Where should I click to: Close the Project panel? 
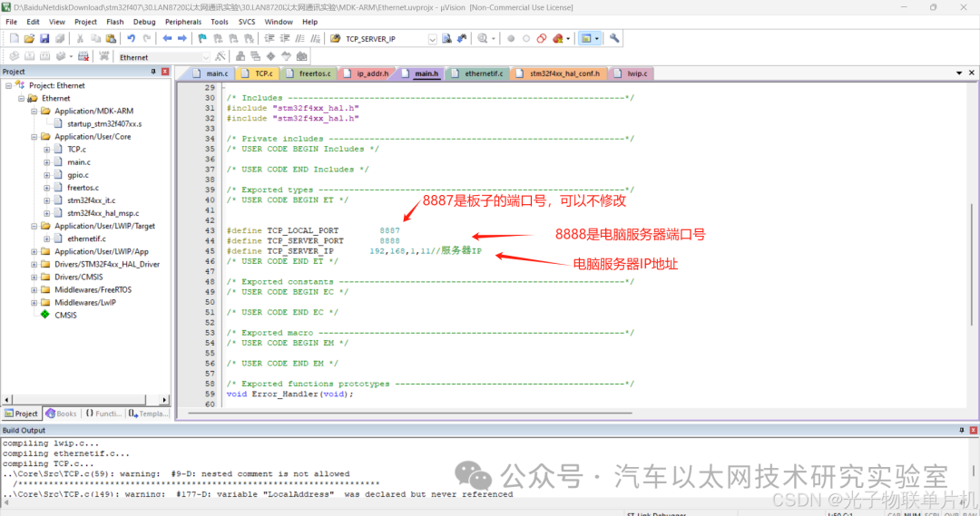point(165,72)
